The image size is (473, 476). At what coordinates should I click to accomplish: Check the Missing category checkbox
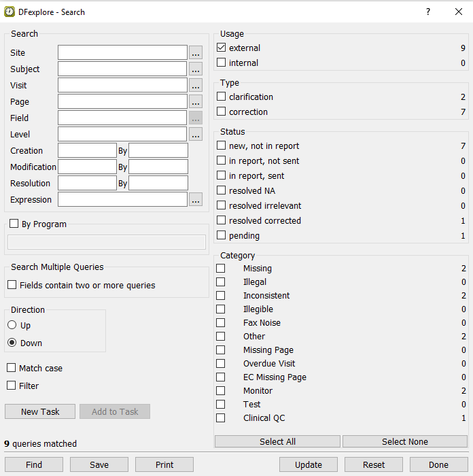(x=221, y=269)
